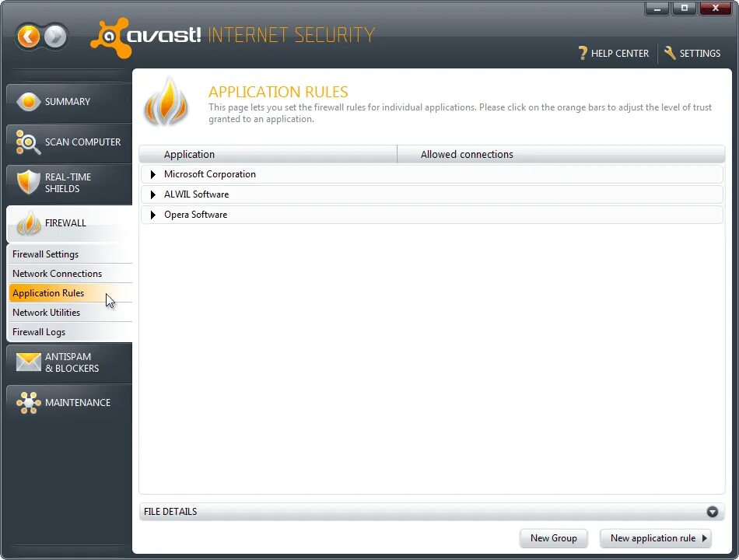
Task: Open the Scan Computer section
Action: [x=69, y=142]
